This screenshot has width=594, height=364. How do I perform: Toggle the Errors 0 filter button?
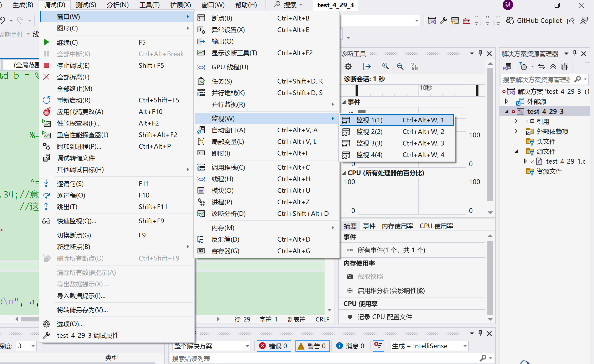click(x=274, y=346)
